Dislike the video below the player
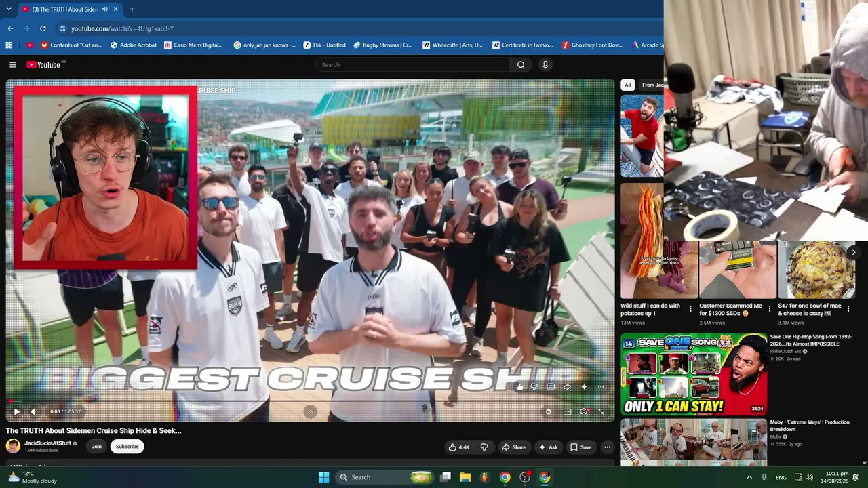 click(x=484, y=447)
